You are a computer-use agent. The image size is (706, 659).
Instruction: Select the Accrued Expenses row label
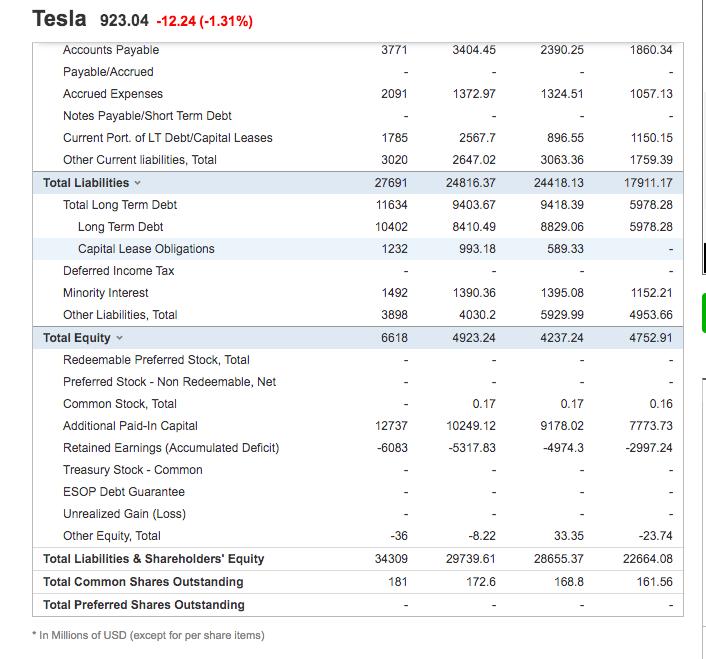pos(113,94)
